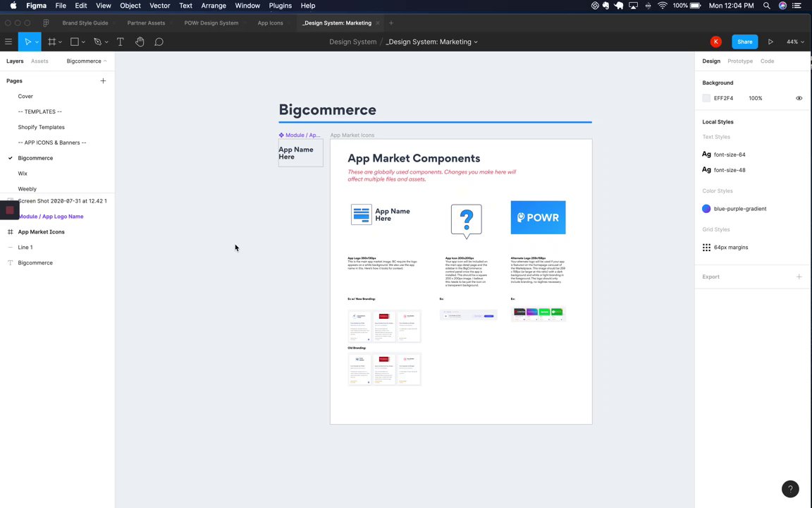This screenshot has height=508, width=812.
Task: Select Module / App Logo Name layer
Action: click(x=51, y=217)
